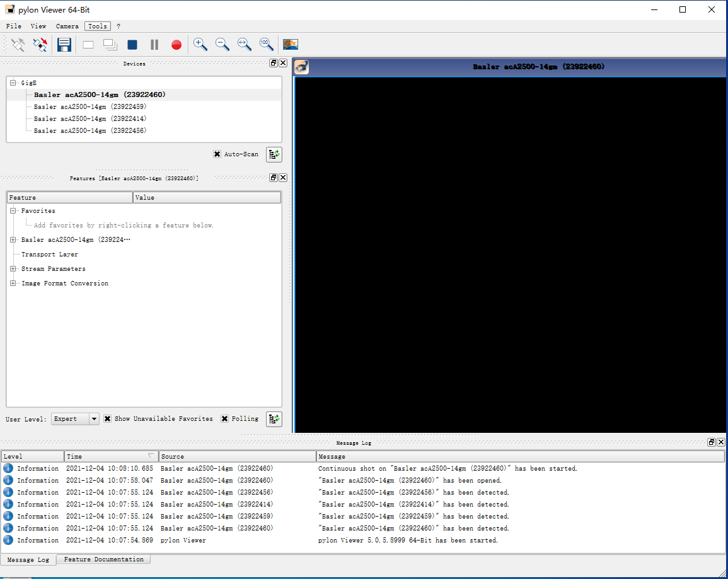
Task: Undock the Features panel
Action: tap(274, 178)
